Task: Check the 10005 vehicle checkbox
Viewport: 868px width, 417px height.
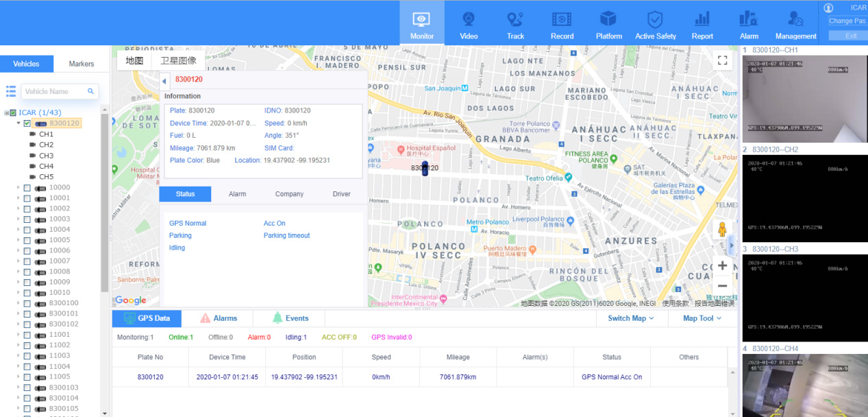Action: point(27,240)
